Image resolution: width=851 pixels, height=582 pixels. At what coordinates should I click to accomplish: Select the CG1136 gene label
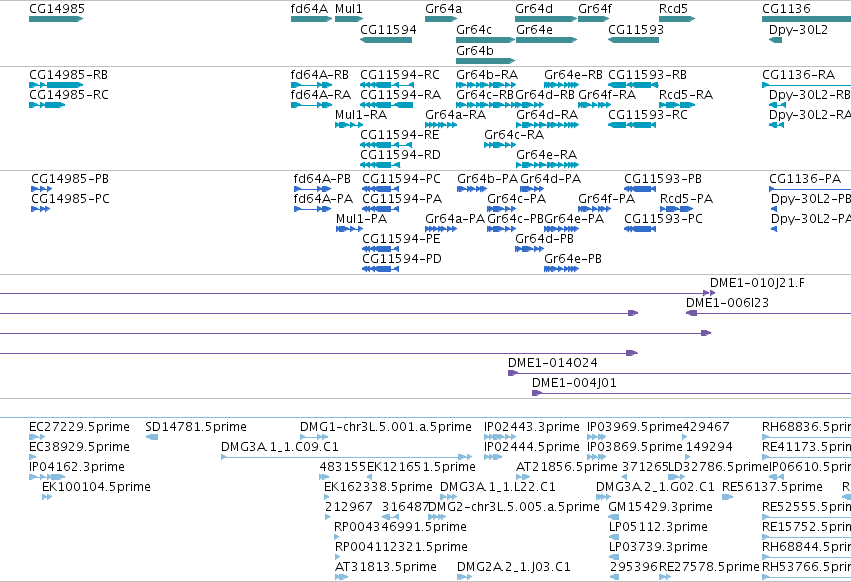coord(786,9)
